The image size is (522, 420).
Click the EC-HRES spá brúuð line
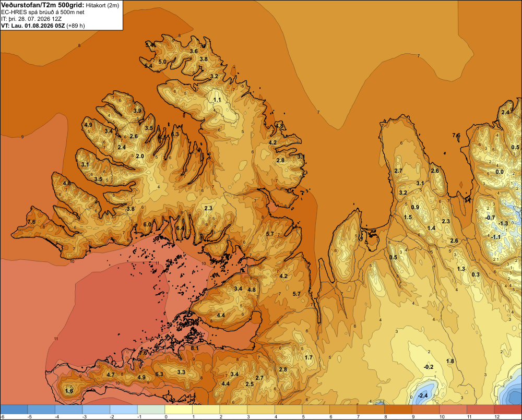[43, 12]
